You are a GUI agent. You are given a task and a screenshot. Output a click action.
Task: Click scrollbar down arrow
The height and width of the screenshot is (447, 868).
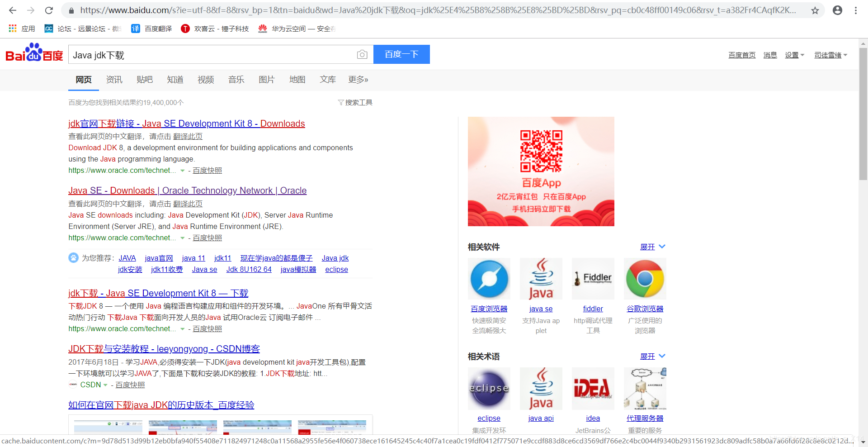[863, 442]
